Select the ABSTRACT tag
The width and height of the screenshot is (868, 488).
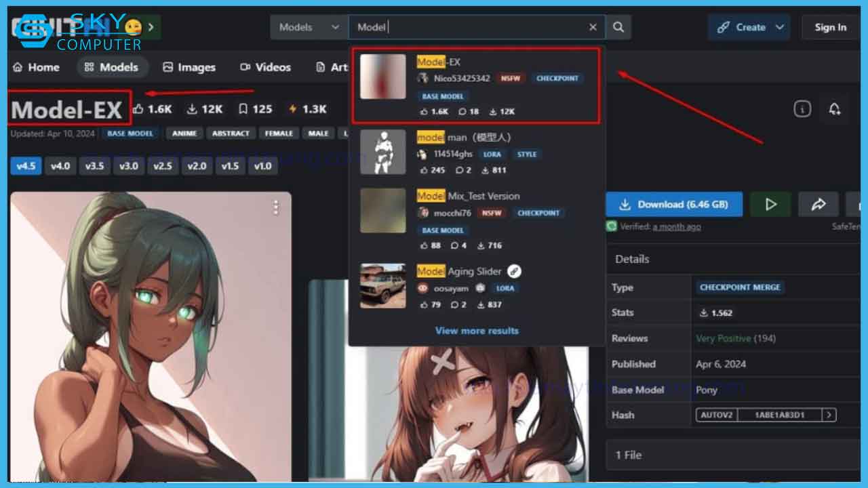(231, 134)
